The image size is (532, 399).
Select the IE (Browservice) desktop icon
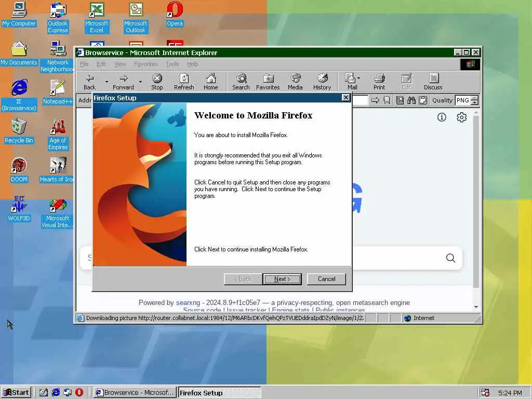tap(19, 96)
